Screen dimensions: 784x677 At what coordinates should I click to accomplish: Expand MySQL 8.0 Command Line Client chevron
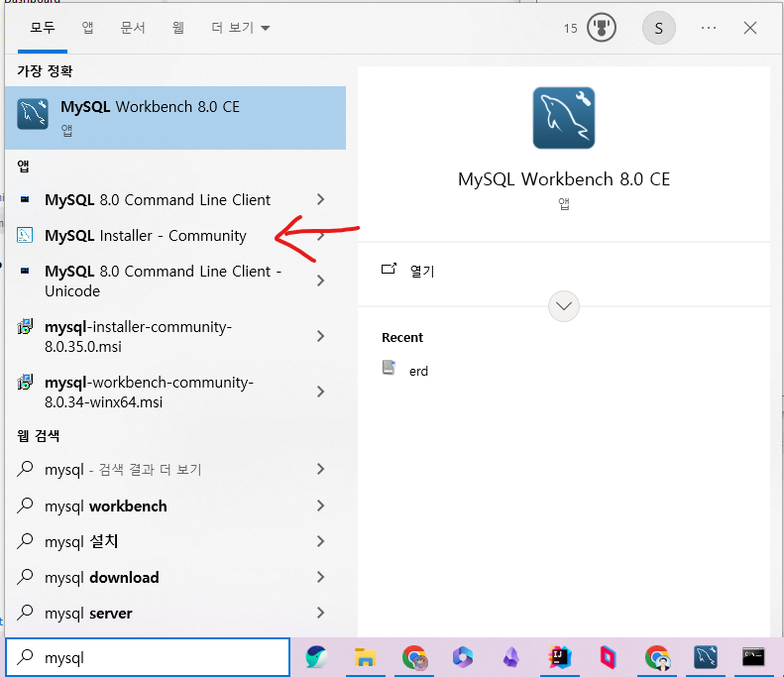(320, 199)
